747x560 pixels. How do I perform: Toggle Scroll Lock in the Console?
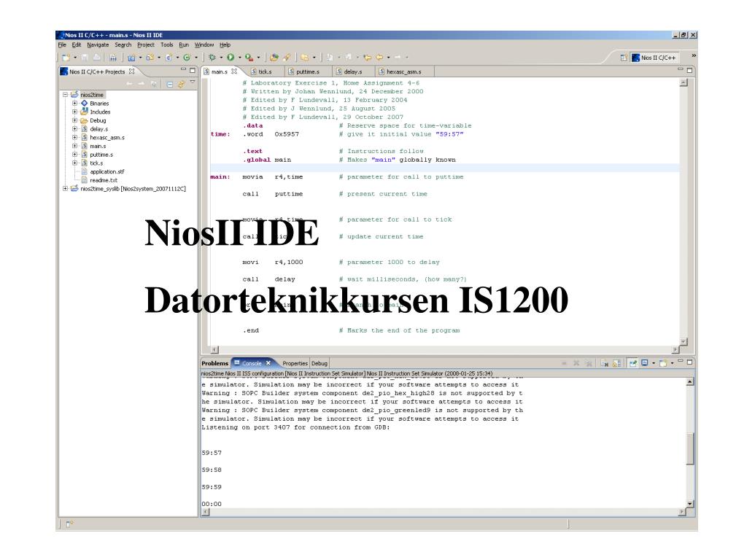click(616, 363)
